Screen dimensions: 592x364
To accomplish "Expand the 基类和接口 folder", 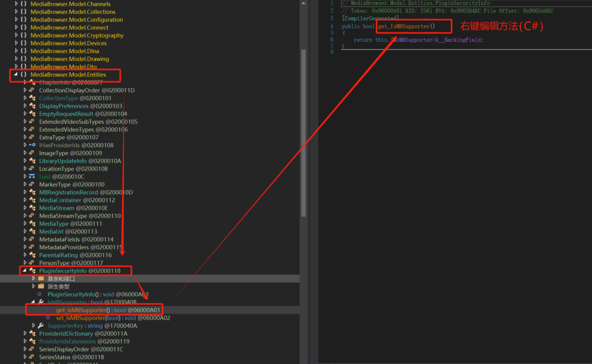I will pyautogui.click(x=34, y=278).
